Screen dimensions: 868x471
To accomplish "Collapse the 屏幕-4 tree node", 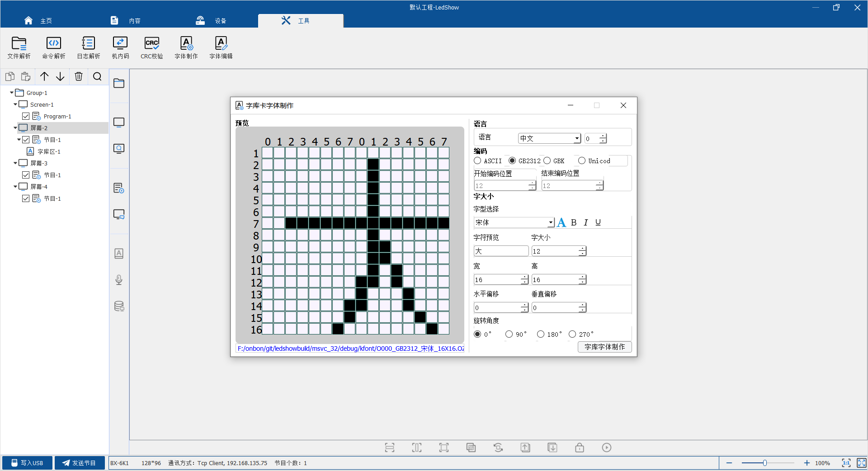I will 15,187.
